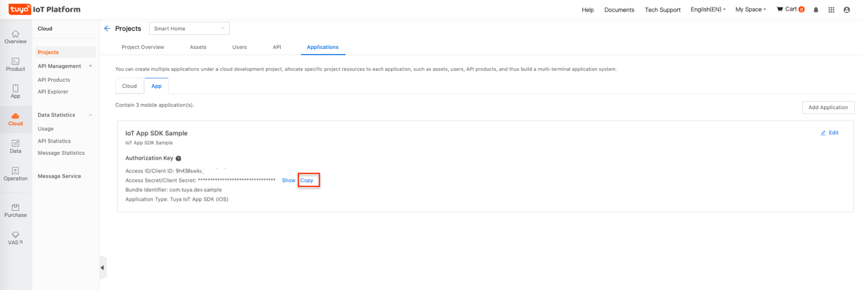Viewport: 868px width, 290px height.
Task: Click the Authorization Key help icon
Action: (x=179, y=159)
